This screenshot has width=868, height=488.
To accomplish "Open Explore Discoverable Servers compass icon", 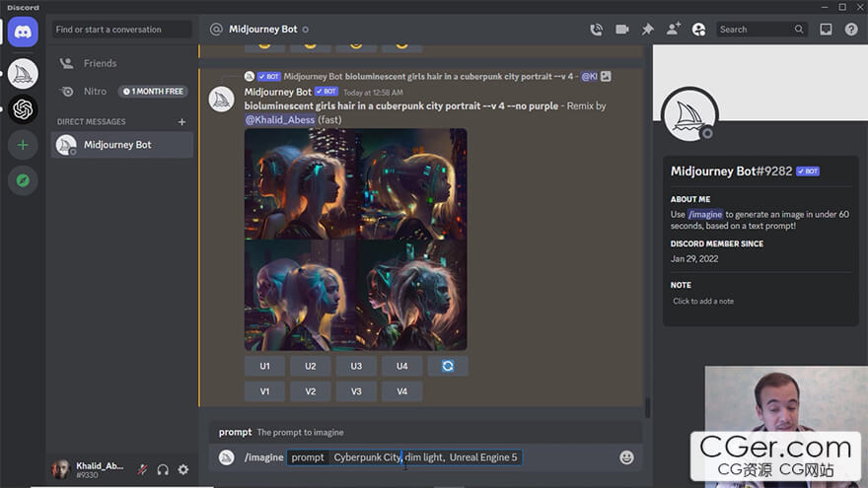I will coord(23,180).
